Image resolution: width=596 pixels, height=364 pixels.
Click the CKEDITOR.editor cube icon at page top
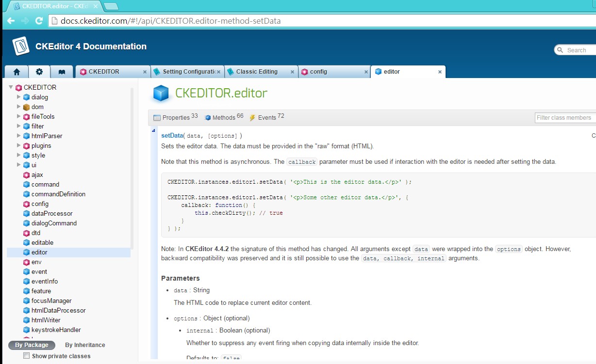(x=161, y=93)
